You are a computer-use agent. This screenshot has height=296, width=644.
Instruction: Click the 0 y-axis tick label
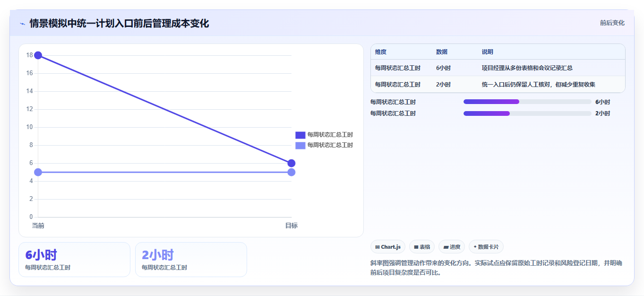pos(31,217)
